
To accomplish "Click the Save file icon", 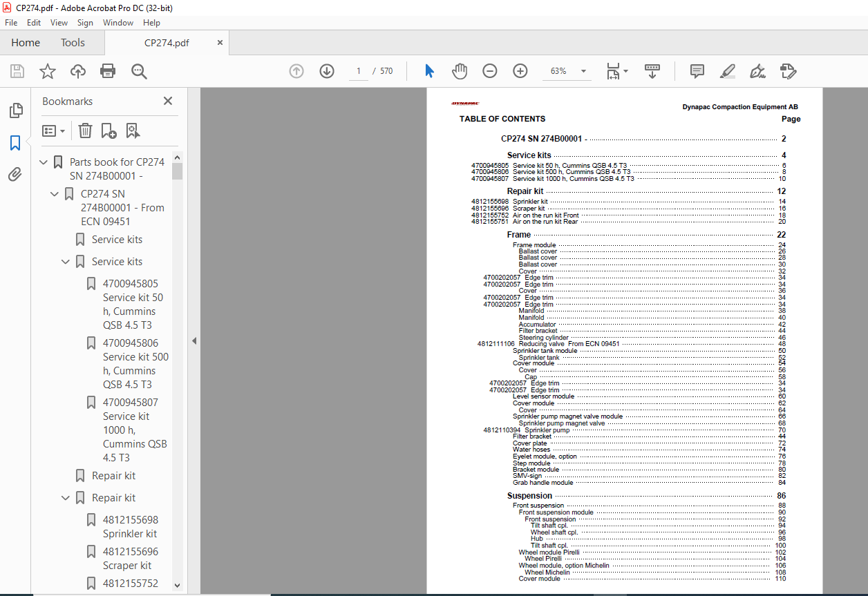I will [x=17, y=71].
